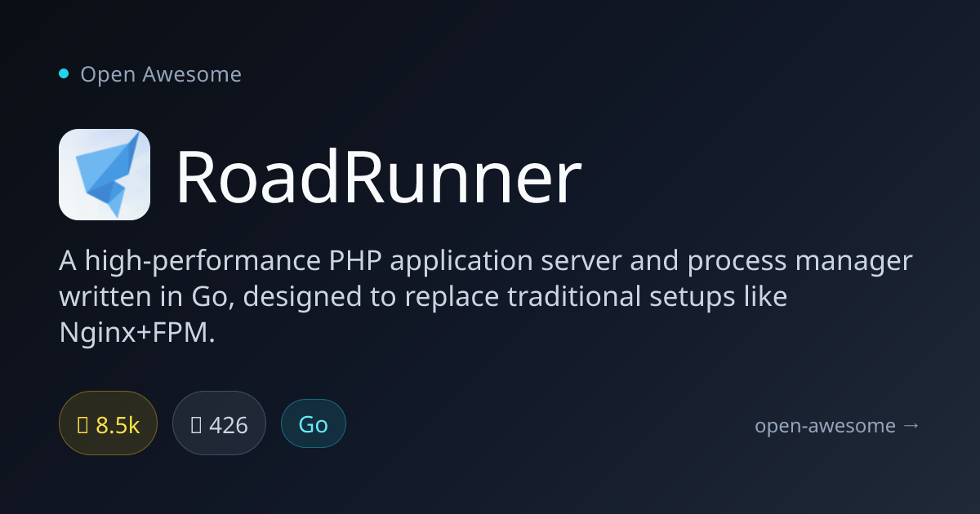Open the open-awesome arrow link
This screenshot has height=514, width=980.
pos(838,425)
